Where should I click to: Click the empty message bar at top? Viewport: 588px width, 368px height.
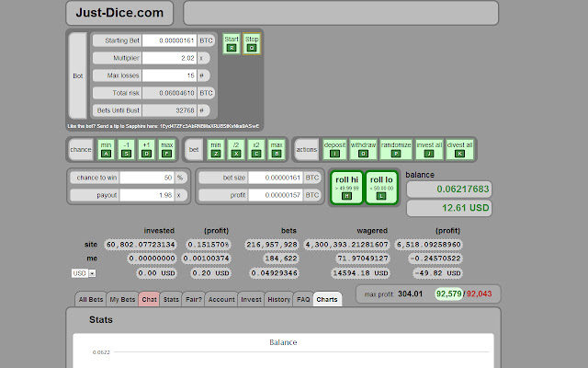pos(341,13)
